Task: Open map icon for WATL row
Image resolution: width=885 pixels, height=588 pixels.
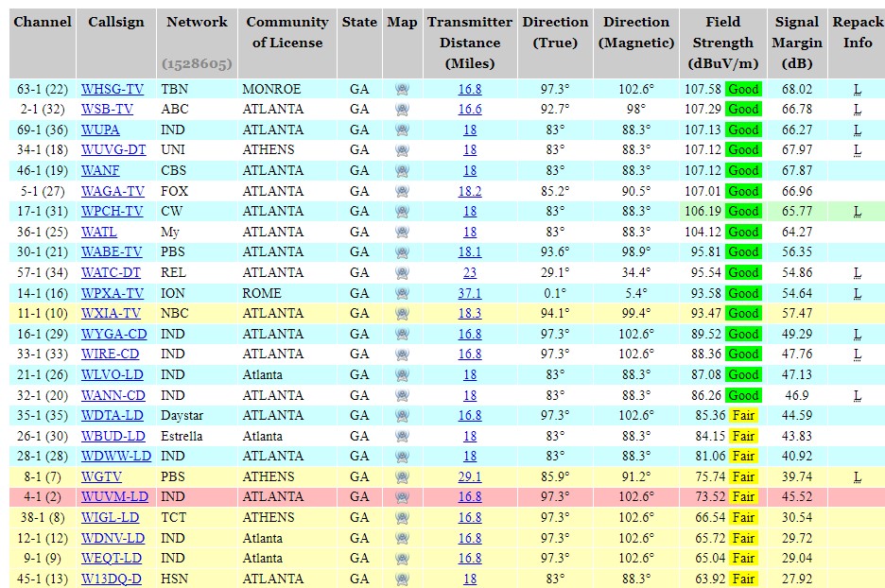Action: [x=402, y=232]
